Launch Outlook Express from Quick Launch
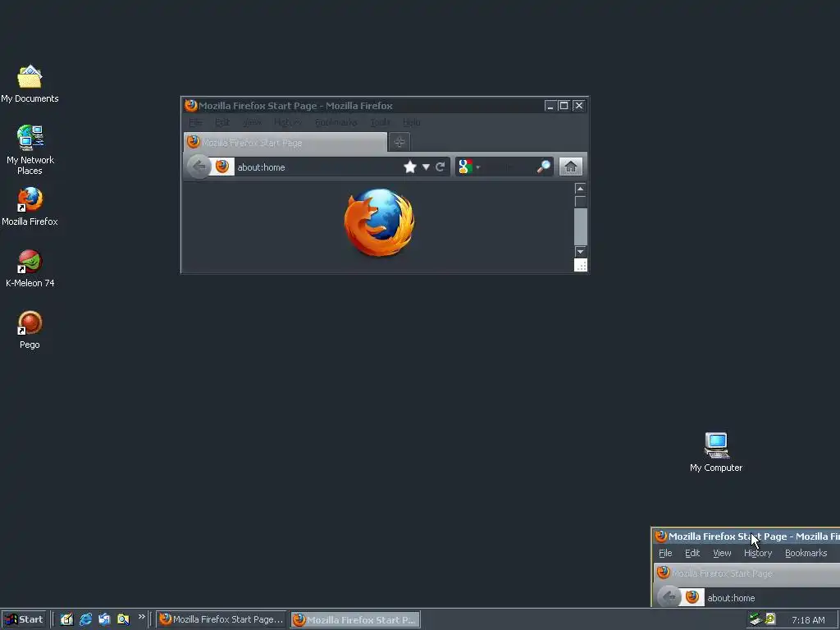This screenshot has width=840, height=630. (104, 619)
